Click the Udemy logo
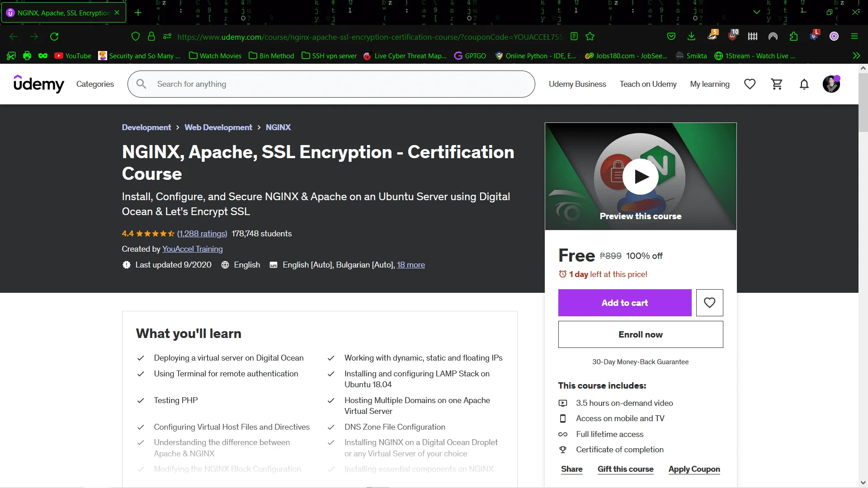This screenshot has width=868, height=488. pos(39,84)
